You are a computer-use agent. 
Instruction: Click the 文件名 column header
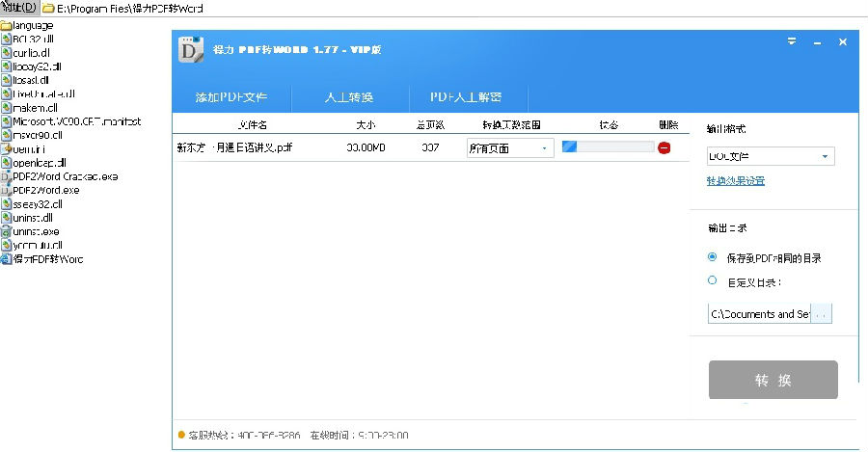253,125
